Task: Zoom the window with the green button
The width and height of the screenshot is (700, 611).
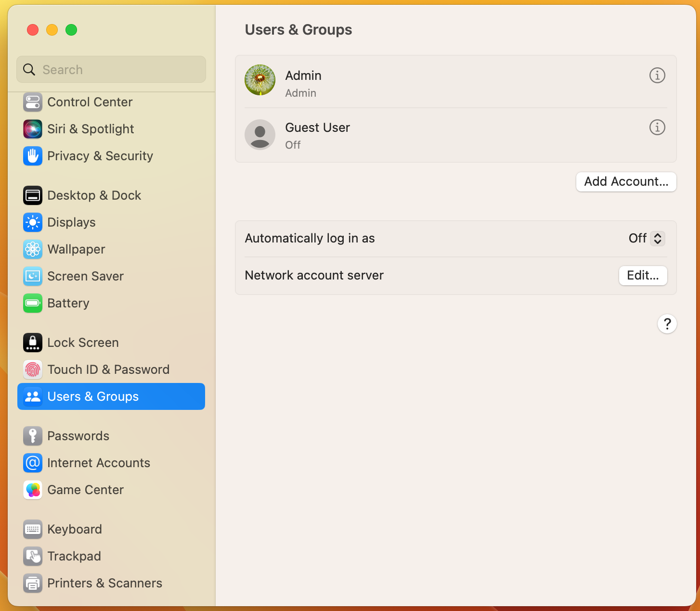Action: click(71, 30)
